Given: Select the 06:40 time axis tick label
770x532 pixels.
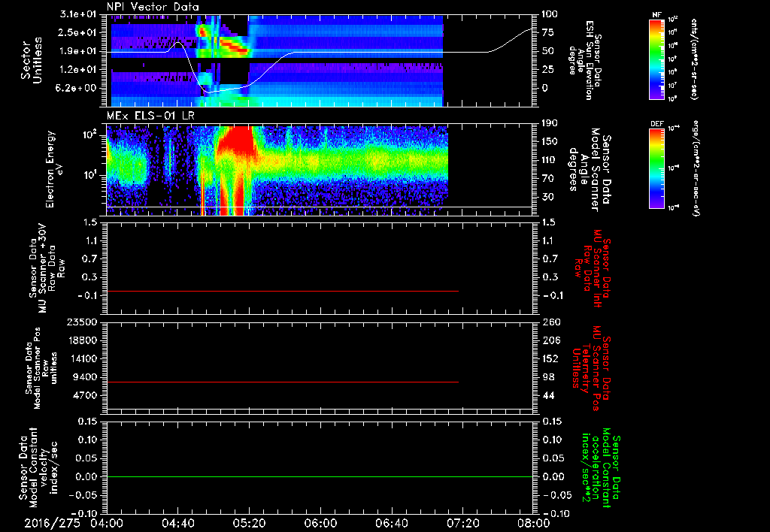Looking at the screenshot, I should [x=392, y=523].
